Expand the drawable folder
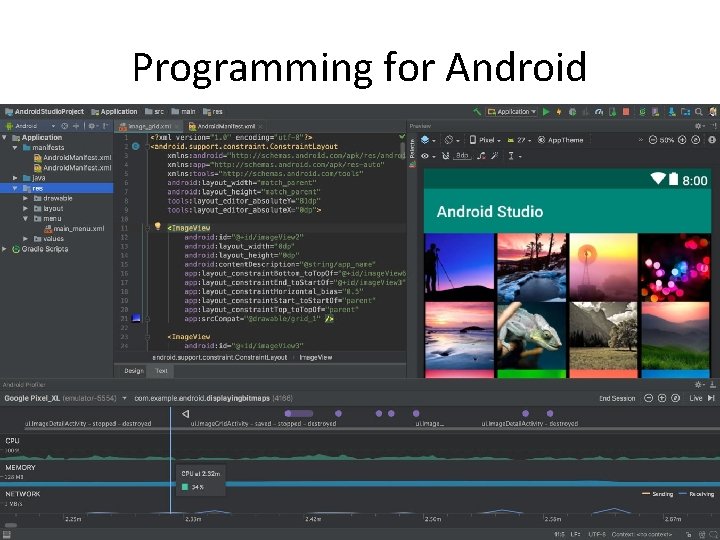Screen dimensions: 720x540 pyautogui.click(x=26, y=198)
